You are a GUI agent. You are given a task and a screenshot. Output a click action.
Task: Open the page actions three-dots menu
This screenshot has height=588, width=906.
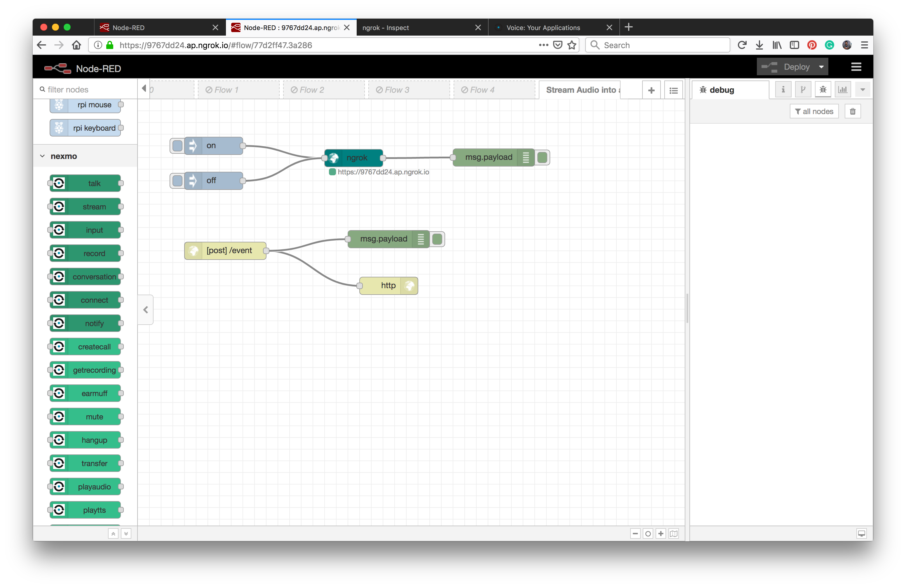point(543,45)
